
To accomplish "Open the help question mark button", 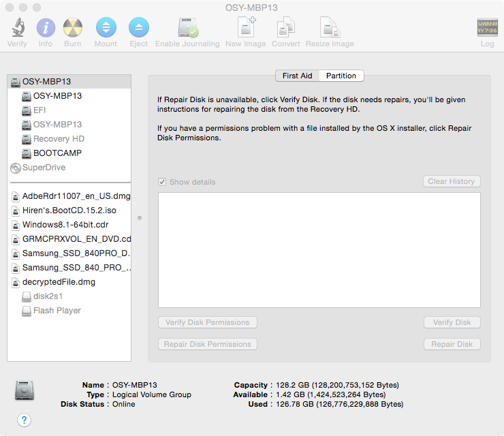I will coord(24,420).
